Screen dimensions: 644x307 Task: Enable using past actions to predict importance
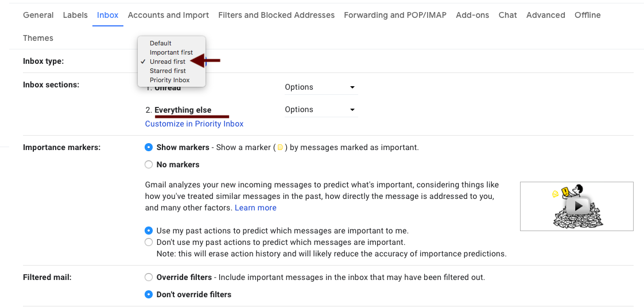149,231
